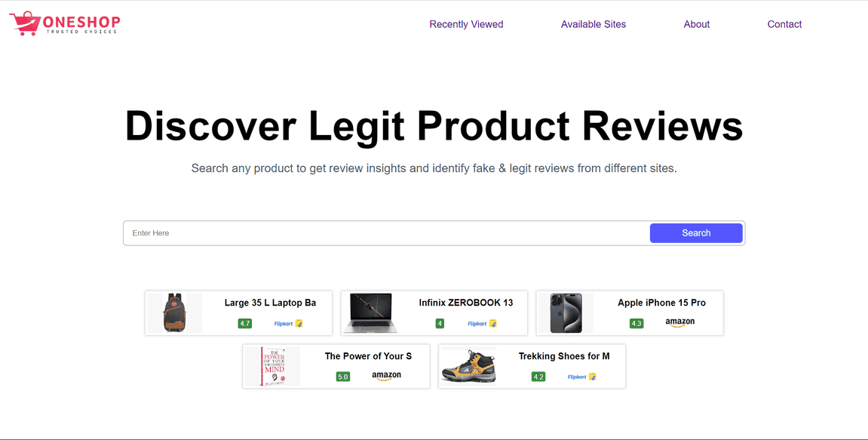Click Amazon logo on iPhone 15 Pro card
The image size is (868, 440).
point(679,322)
